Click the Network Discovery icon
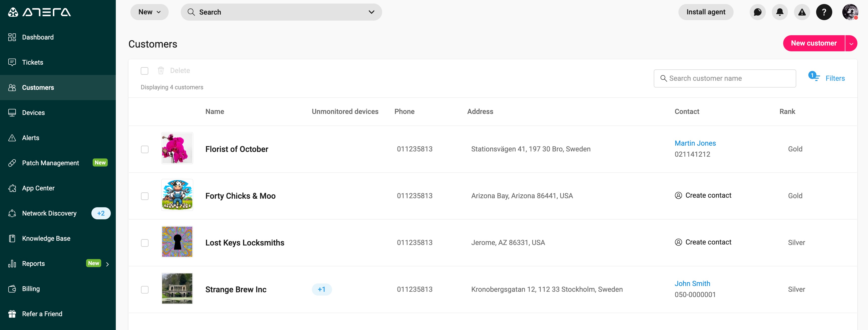The height and width of the screenshot is (330, 868). point(12,213)
